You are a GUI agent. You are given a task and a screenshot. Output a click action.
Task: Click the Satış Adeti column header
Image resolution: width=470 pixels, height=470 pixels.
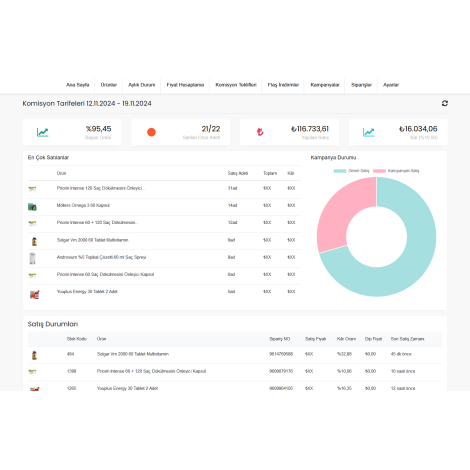tap(238, 173)
